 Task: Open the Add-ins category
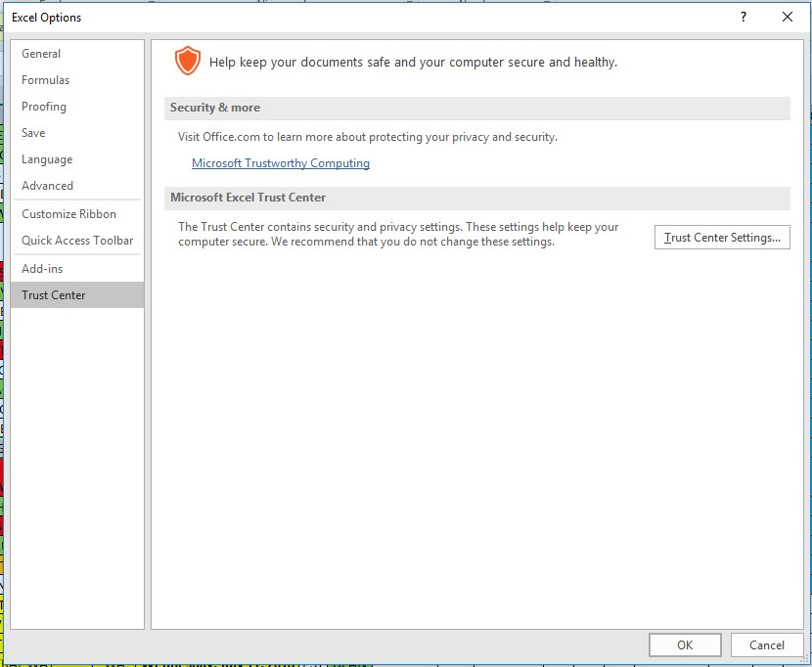coord(42,268)
